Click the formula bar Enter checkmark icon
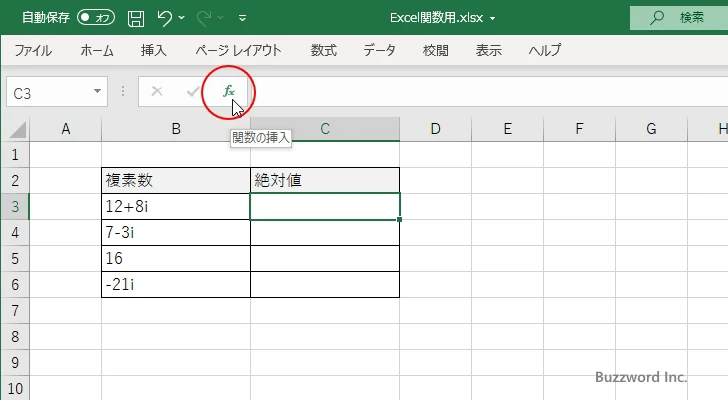728x400 pixels. (193, 91)
